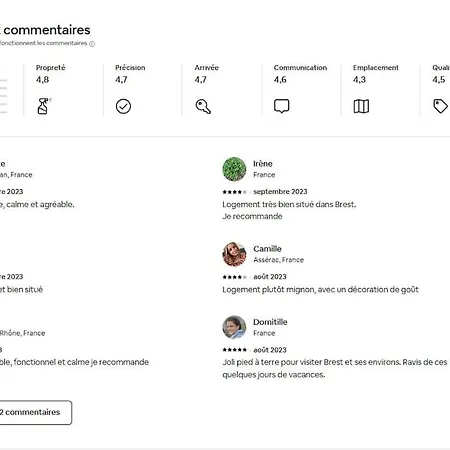Click Irène's star rating row
This screenshot has height=450, width=450.
click(x=235, y=192)
